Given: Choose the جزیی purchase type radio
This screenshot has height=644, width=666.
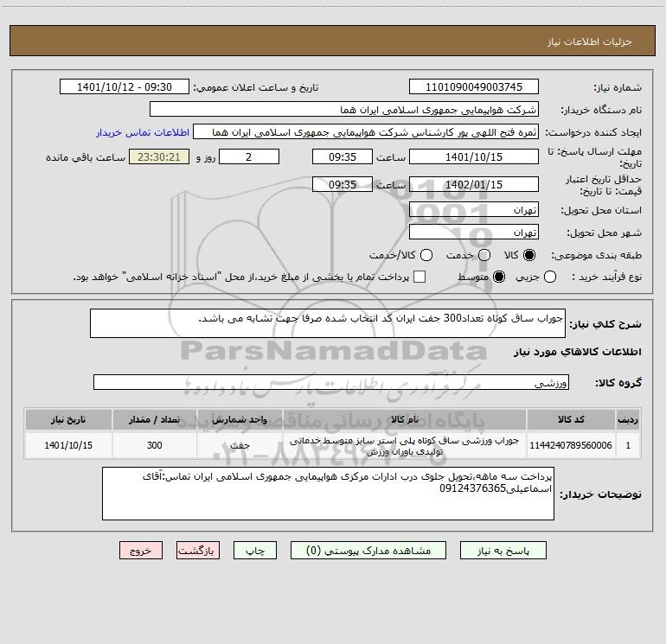Looking at the screenshot, I should (x=550, y=277).
